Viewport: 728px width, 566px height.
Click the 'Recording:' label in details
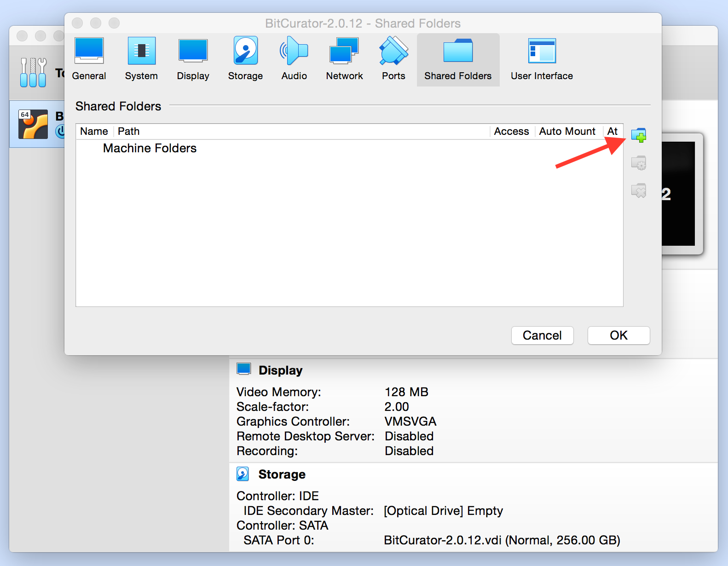pos(267,451)
